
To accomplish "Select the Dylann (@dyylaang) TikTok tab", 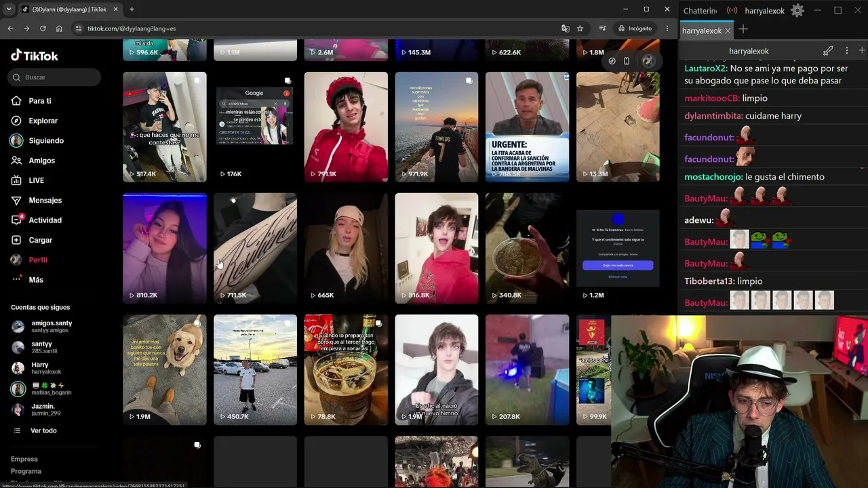I will pos(69,9).
